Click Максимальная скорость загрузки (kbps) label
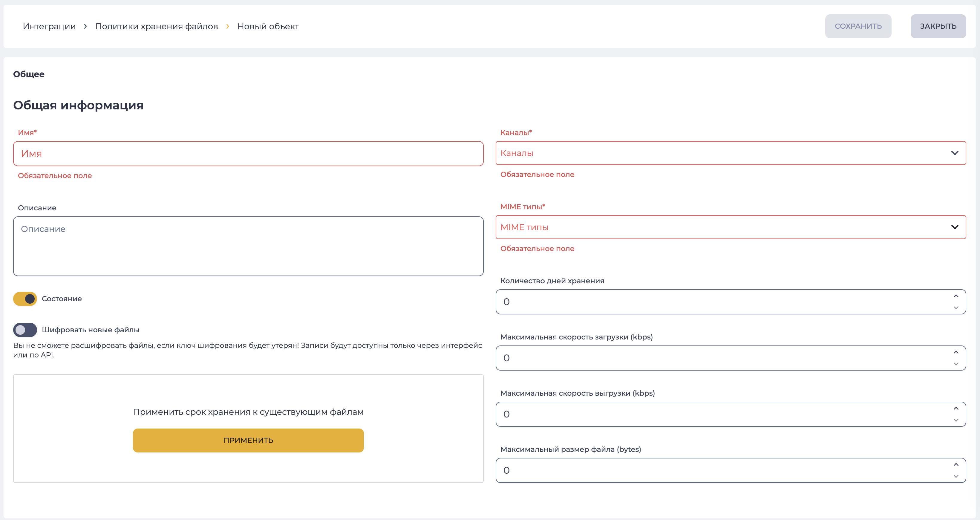 coord(576,337)
